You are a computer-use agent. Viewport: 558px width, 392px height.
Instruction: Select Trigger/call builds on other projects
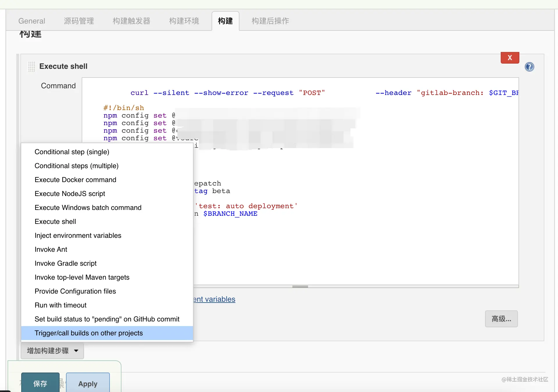[x=89, y=333]
